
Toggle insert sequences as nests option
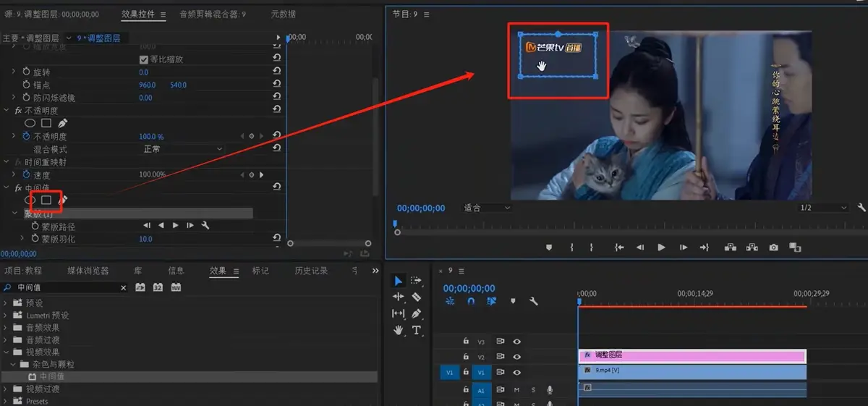(x=450, y=301)
